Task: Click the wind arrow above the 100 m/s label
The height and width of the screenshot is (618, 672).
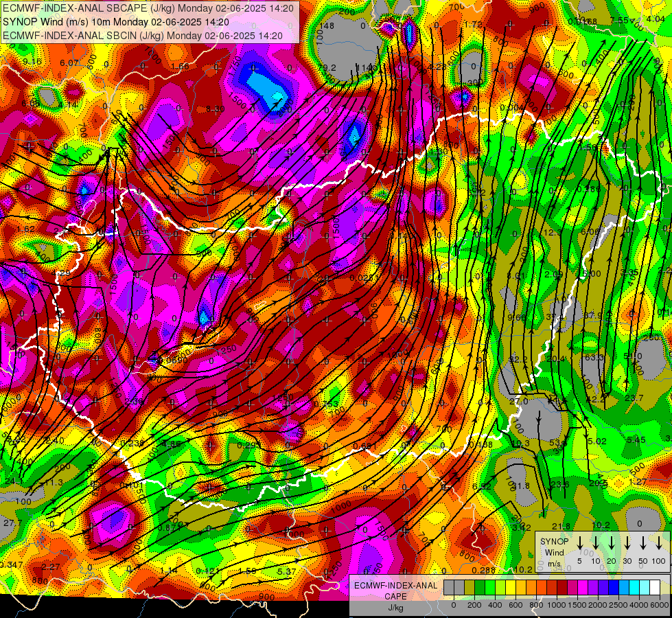Action: 659,543
